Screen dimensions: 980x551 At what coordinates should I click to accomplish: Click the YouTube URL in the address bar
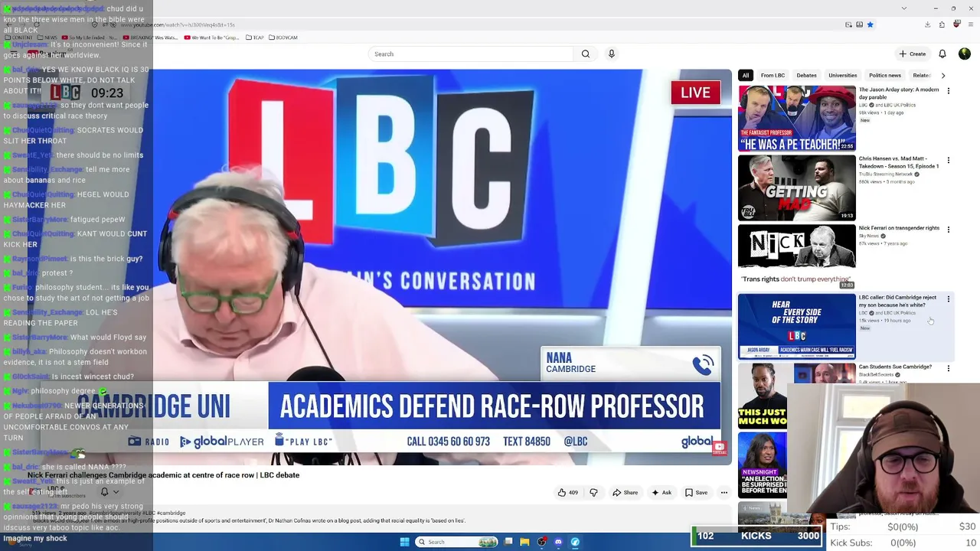point(178,24)
